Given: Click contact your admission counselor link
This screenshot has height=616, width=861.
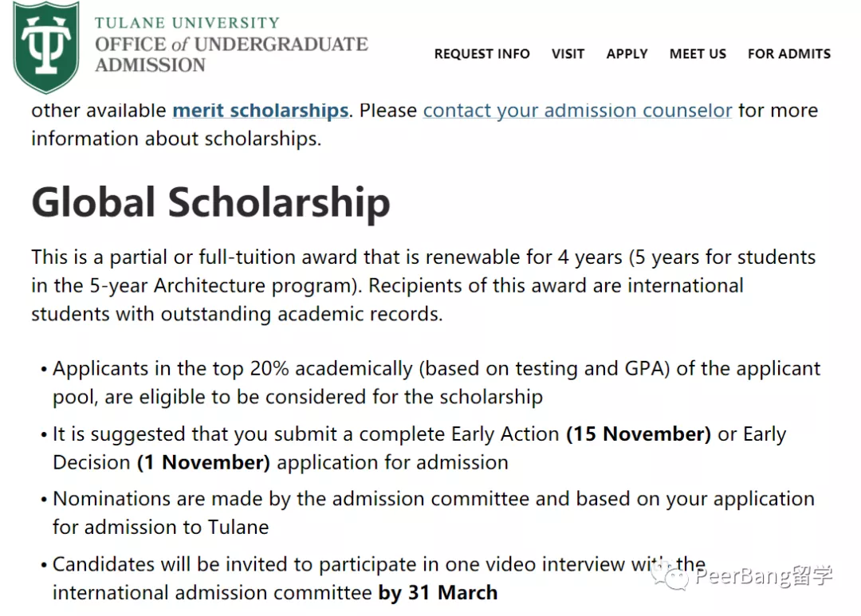Looking at the screenshot, I should pos(577,110).
